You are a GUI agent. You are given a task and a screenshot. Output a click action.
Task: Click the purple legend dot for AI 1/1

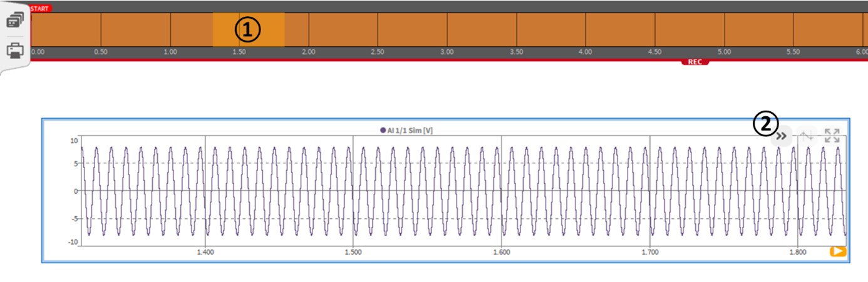383,130
